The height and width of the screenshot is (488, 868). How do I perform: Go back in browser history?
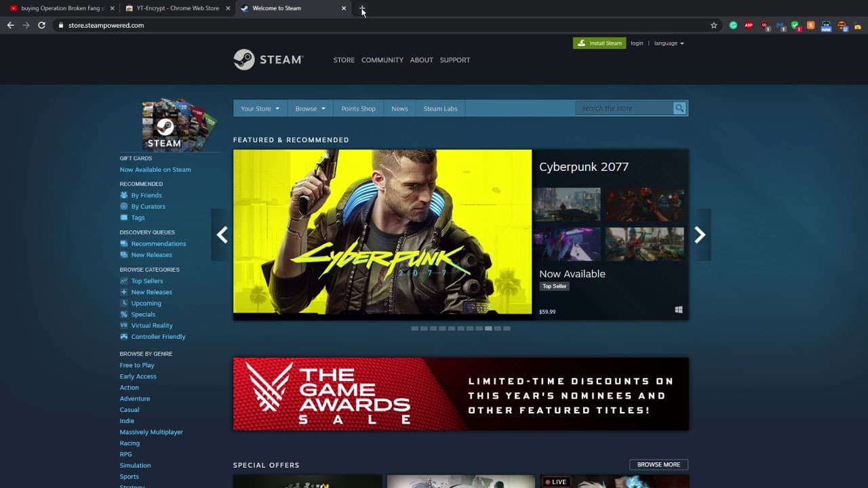click(10, 25)
